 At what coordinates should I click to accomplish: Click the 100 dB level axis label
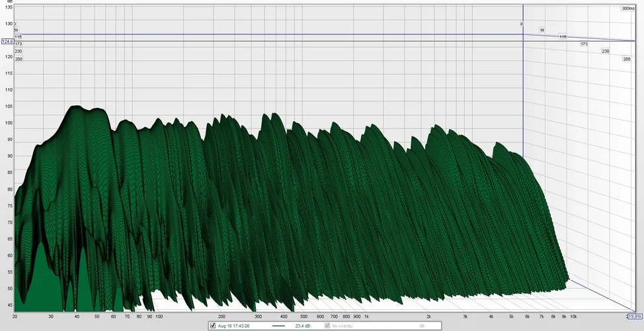[9, 123]
